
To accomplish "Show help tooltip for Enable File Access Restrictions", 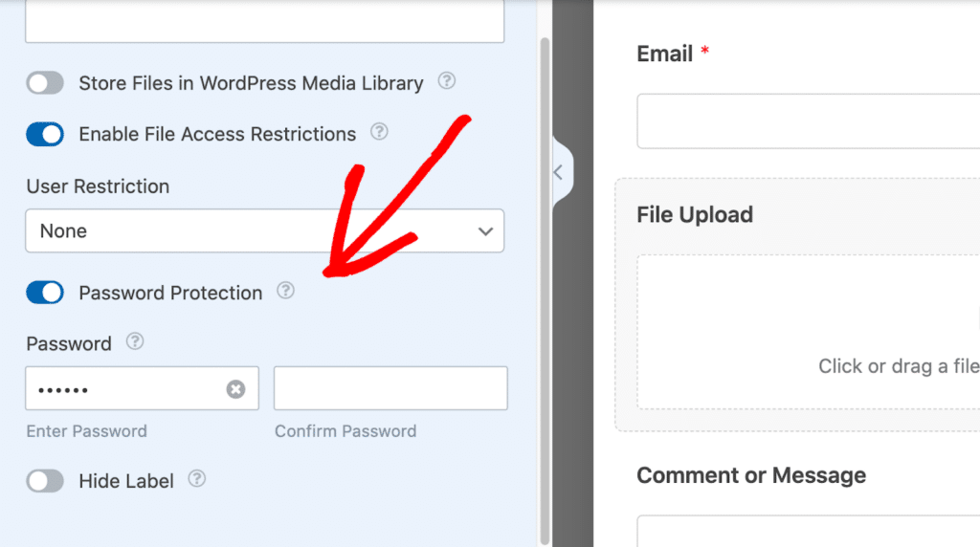I will click(x=379, y=132).
